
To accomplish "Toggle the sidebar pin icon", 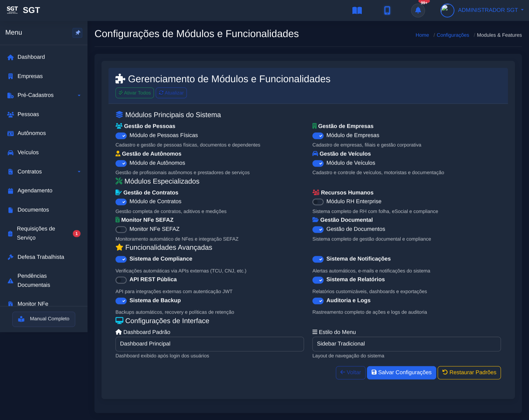I will [78, 33].
